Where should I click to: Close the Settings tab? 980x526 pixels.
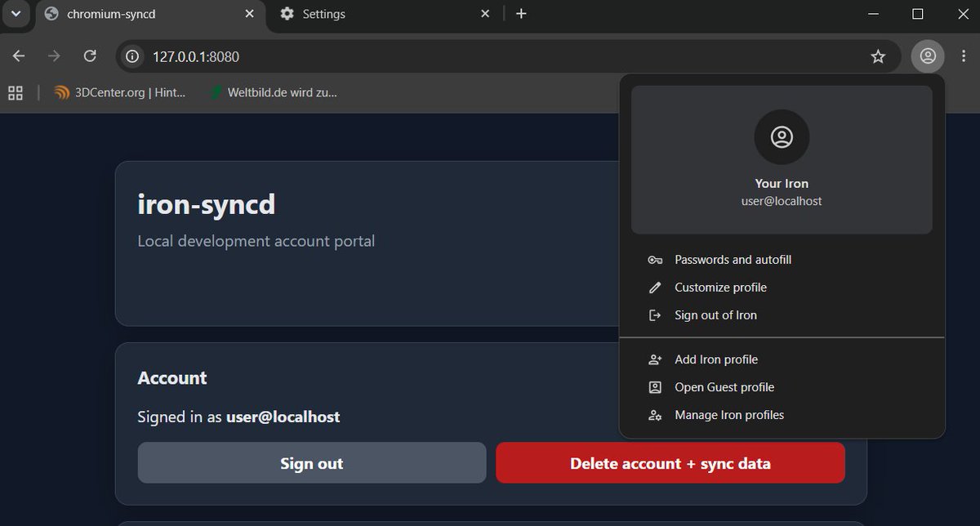coord(485,14)
